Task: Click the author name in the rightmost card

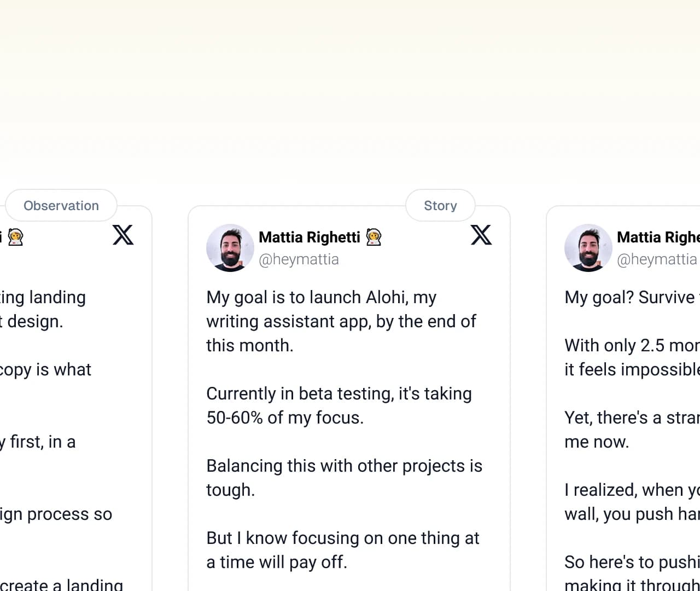Action: 658,237
